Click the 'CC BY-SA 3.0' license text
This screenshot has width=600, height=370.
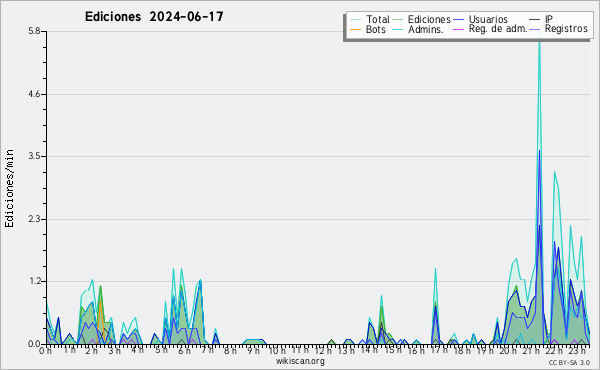569,362
